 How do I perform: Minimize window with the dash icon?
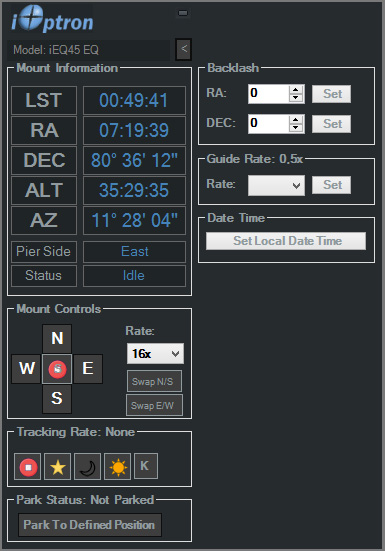[183, 13]
